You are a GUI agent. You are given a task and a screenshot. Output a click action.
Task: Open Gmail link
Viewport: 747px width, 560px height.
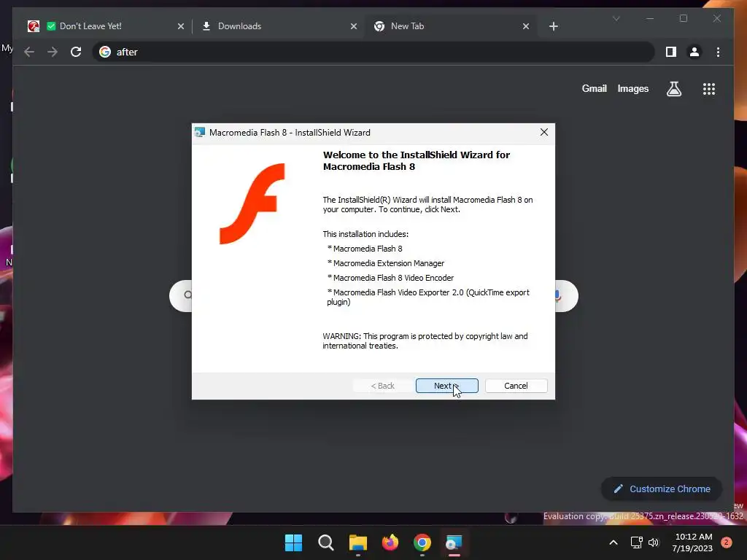(594, 88)
